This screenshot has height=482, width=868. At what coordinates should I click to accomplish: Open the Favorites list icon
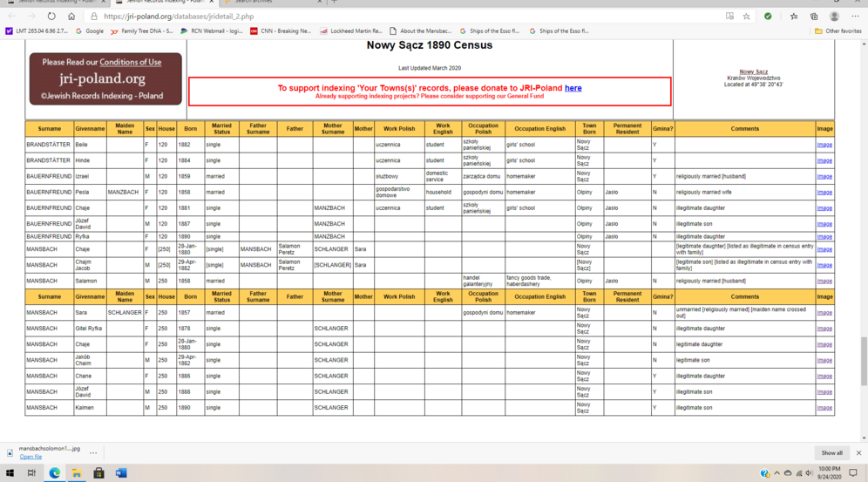[794, 17]
